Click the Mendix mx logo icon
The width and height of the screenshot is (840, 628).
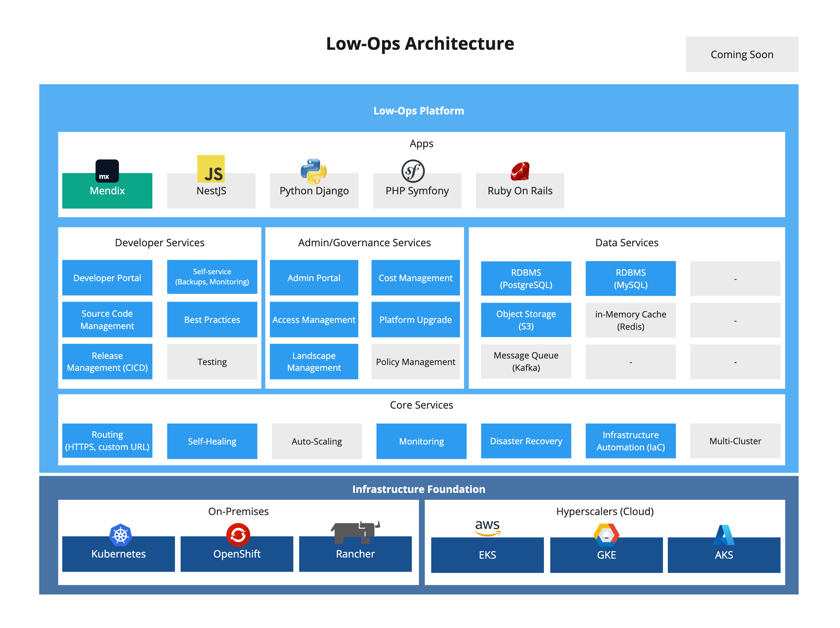point(107,171)
